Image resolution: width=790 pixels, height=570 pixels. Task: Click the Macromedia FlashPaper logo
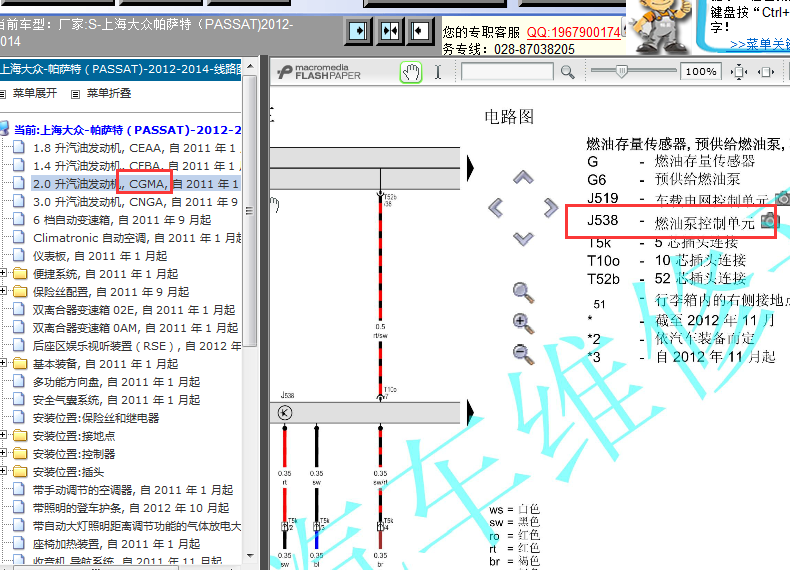click(319, 72)
